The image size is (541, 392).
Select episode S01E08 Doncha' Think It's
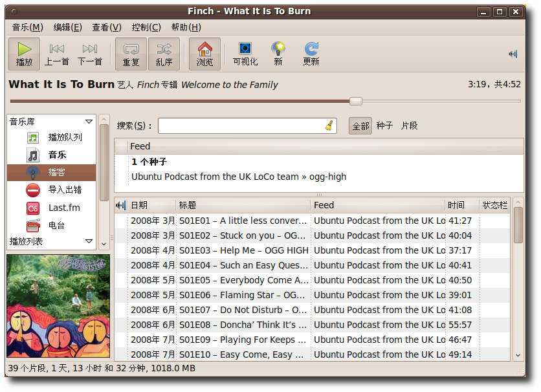[x=313, y=325]
